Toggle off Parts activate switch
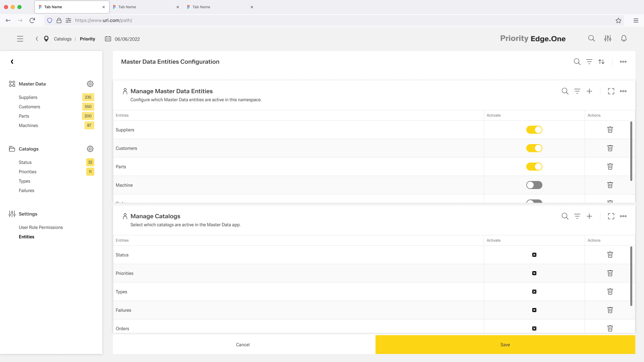Viewport: 644px width, 362px height. click(x=534, y=167)
